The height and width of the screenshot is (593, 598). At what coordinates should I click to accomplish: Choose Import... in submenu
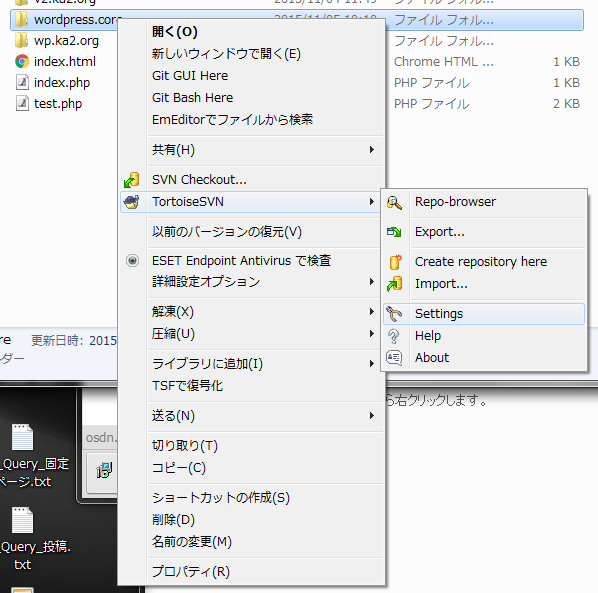point(484,284)
